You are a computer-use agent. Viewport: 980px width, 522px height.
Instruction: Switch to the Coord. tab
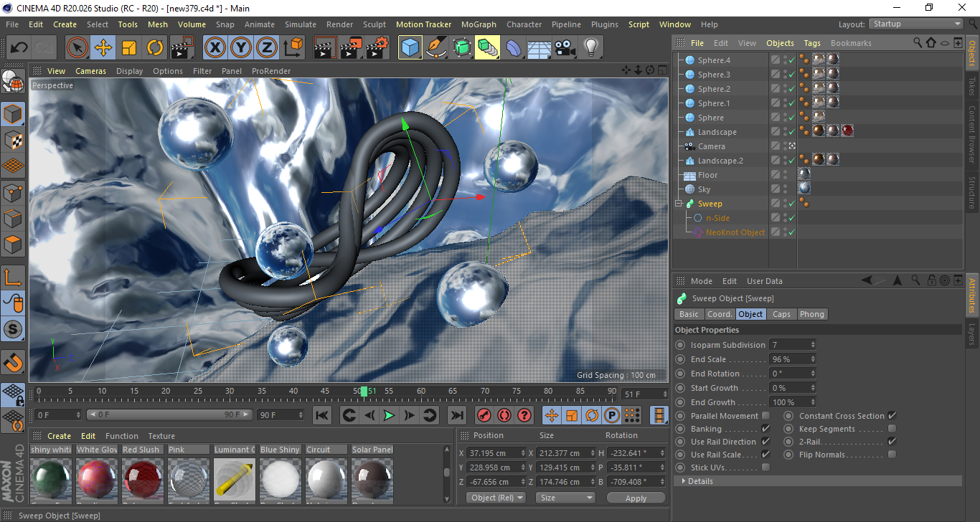(x=720, y=314)
